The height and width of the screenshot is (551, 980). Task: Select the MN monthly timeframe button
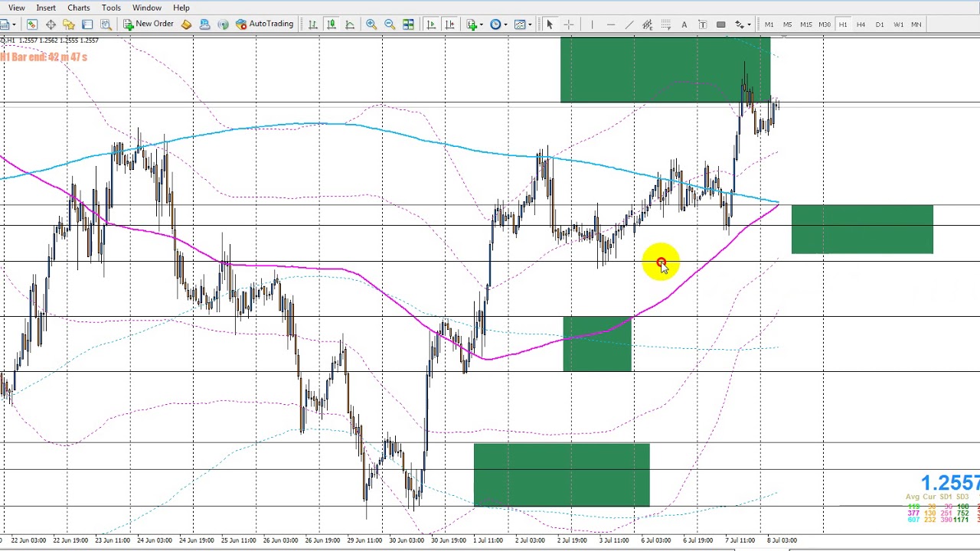916,24
